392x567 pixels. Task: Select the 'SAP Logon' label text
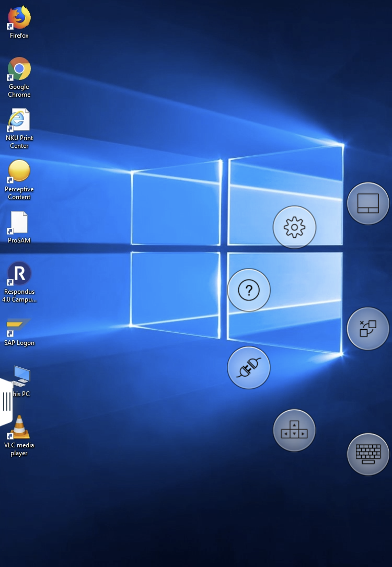point(19,343)
